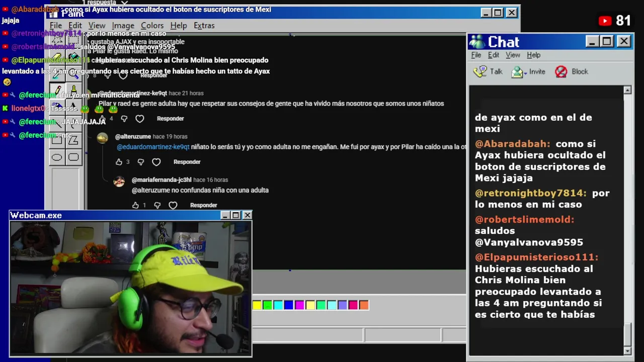Viewport: 644px width, 362px height.
Task: Open the blue @eduardomartinez-ke9qt mention link
Action: (x=153, y=147)
